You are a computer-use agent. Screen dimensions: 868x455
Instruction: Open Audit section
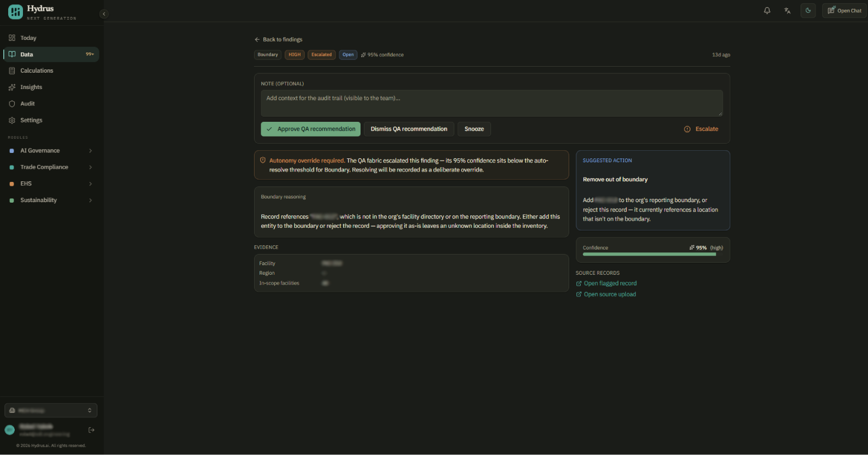51,103
